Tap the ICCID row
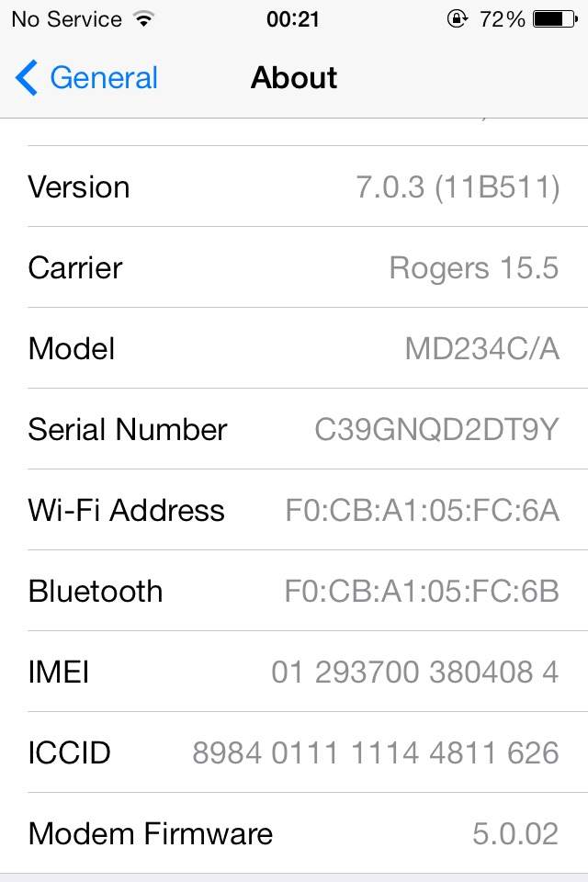 point(294,752)
